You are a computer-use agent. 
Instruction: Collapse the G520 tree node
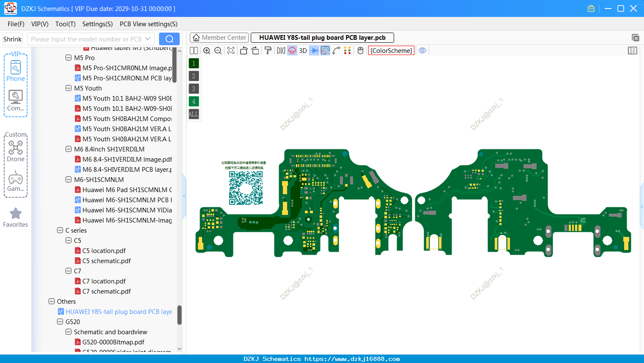point(60,322)
